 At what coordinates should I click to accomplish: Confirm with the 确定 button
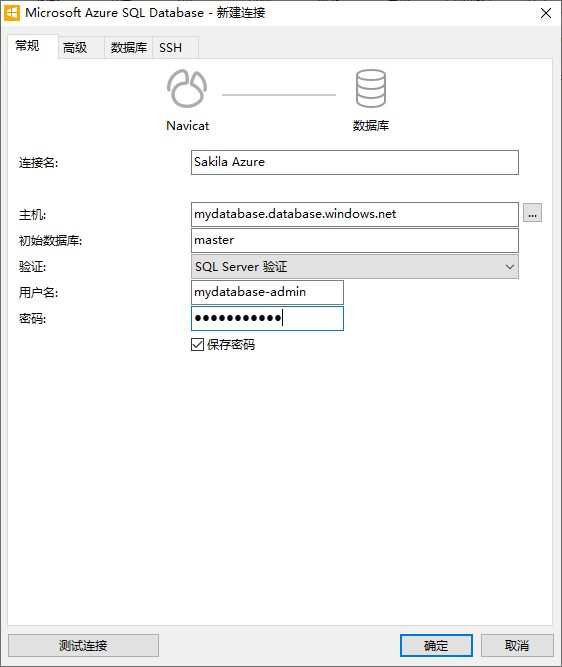(x=436, y=645)
